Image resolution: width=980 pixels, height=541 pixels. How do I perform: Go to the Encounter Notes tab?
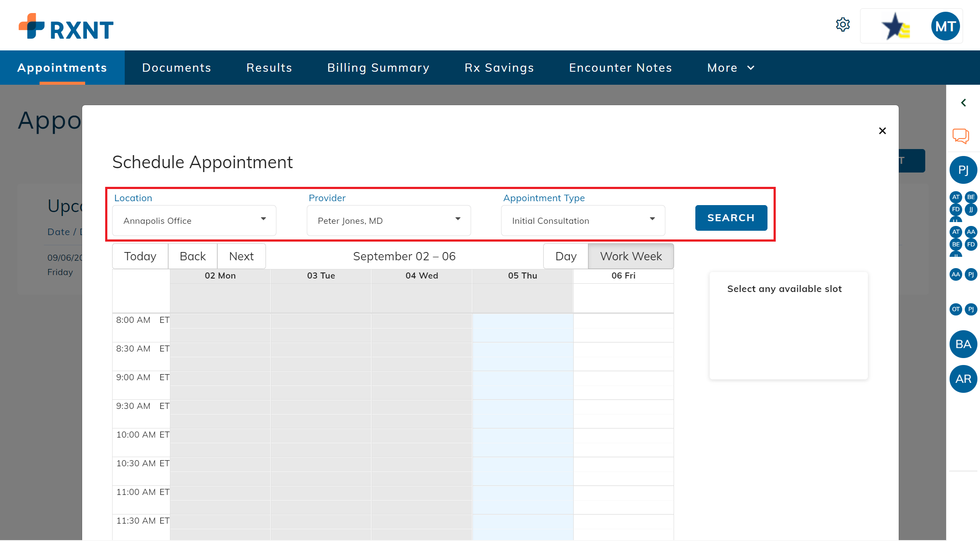620,68
